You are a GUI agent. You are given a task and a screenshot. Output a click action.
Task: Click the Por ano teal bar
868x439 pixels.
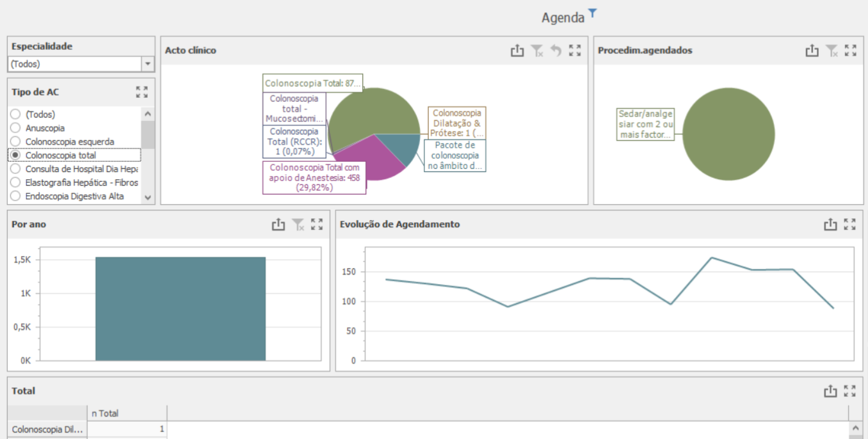[x=180, y=308]
